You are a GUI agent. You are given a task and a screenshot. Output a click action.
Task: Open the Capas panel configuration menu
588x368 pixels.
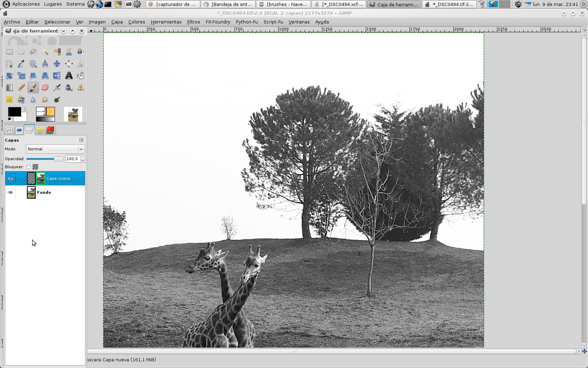click(x=81, y=140)
